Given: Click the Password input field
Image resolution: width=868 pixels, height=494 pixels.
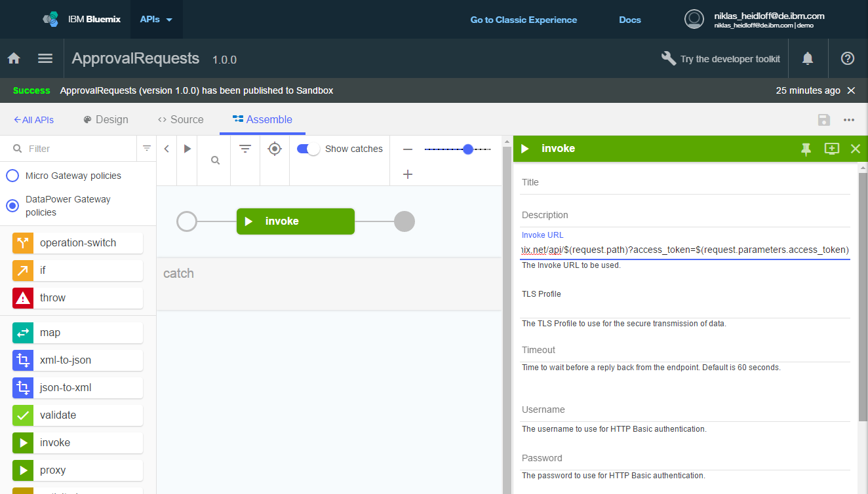Looking at the screenshot, I should click(686, 459).
